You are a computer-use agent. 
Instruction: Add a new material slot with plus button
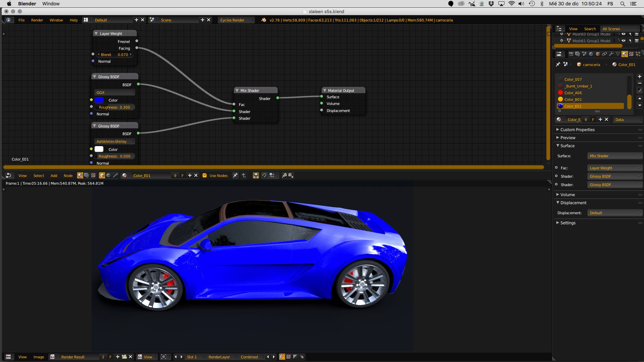click(640, 76)
